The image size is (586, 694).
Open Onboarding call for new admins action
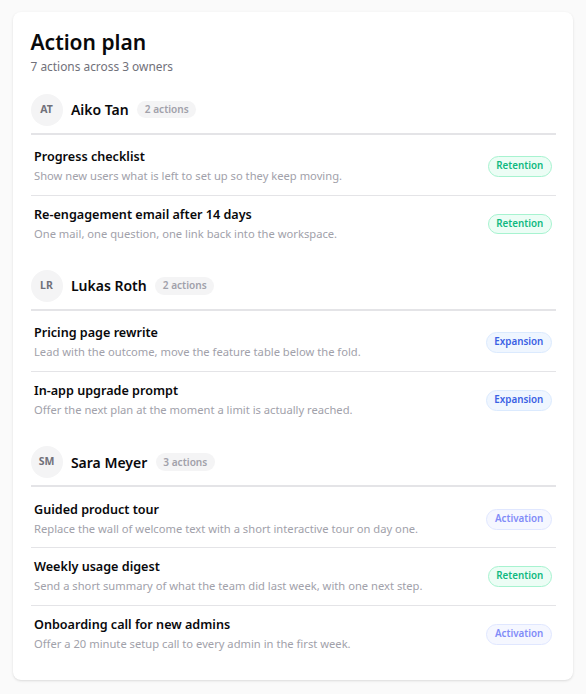293,634
